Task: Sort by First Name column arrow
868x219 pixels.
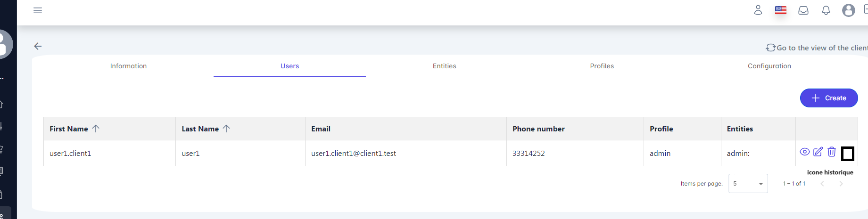Action: coord(96,129)
